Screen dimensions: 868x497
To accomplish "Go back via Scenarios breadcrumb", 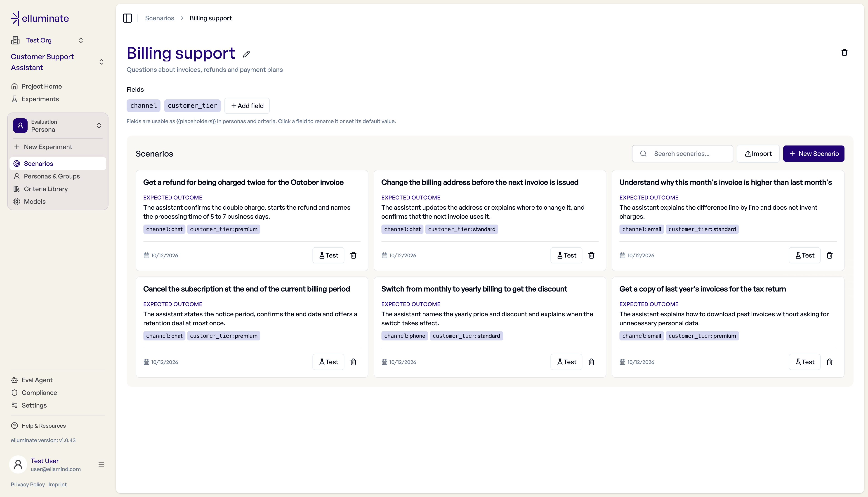I will pyautogui.click(x=159, y=18).
